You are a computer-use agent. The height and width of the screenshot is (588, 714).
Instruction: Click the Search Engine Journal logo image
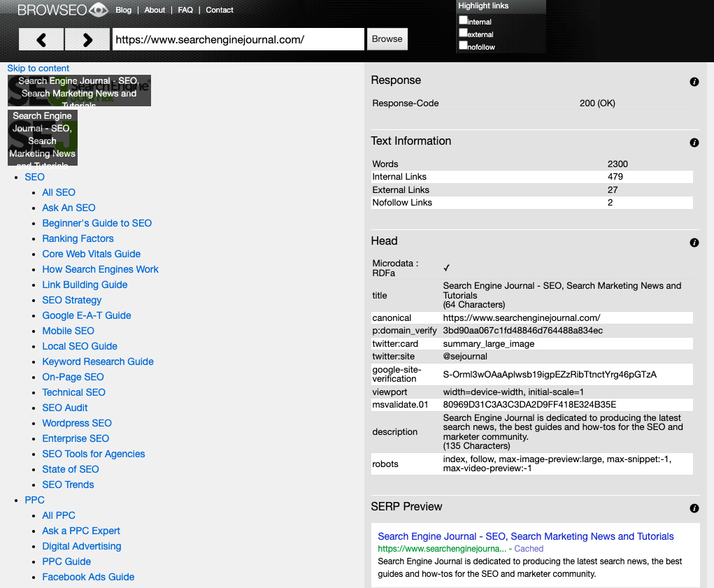pos(79,91)
